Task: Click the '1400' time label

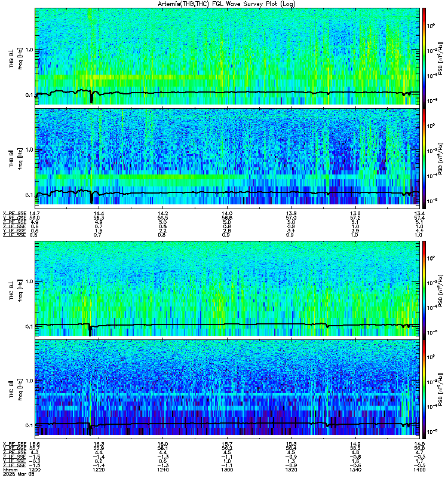Action: point(420,470)
